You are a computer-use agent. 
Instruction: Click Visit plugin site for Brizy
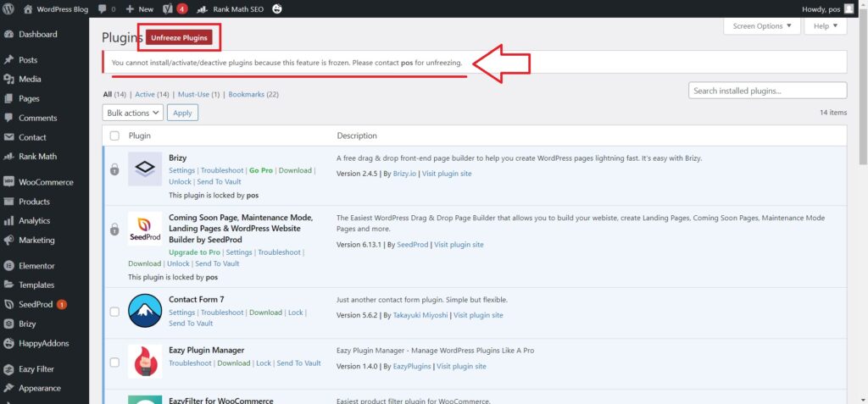pyautogui.click(x=447, y=174)
